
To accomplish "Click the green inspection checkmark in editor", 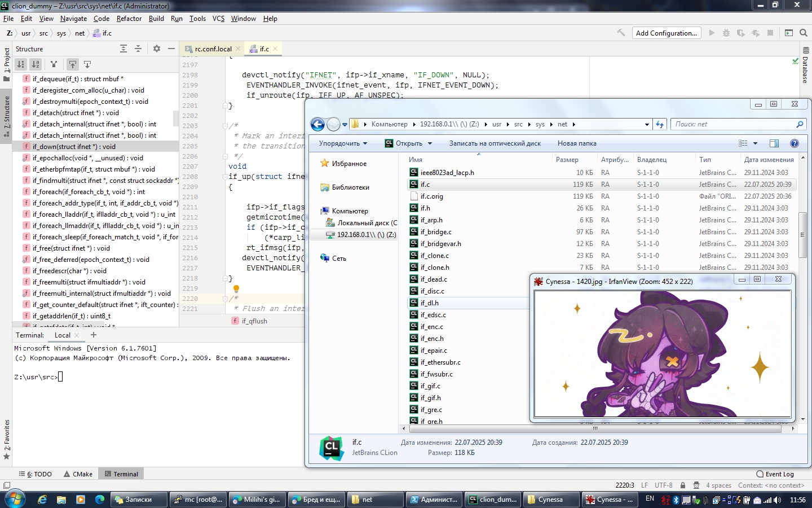I will point(795,61).
